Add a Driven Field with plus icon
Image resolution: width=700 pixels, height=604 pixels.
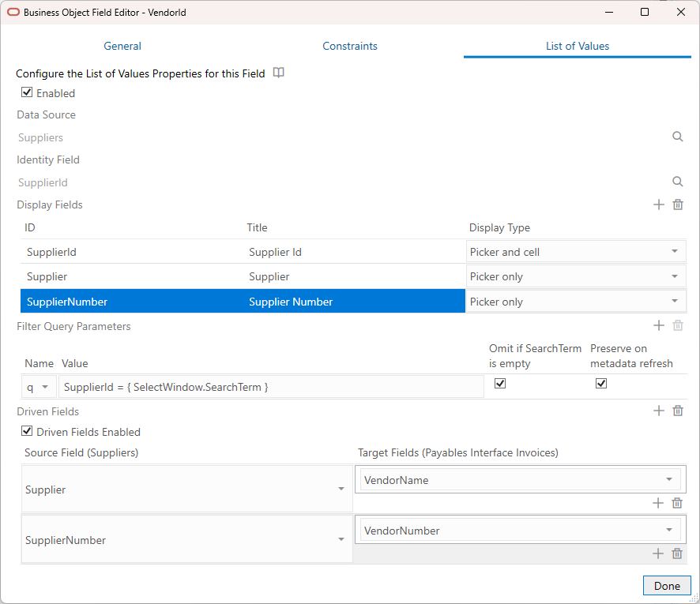(658, 411)
